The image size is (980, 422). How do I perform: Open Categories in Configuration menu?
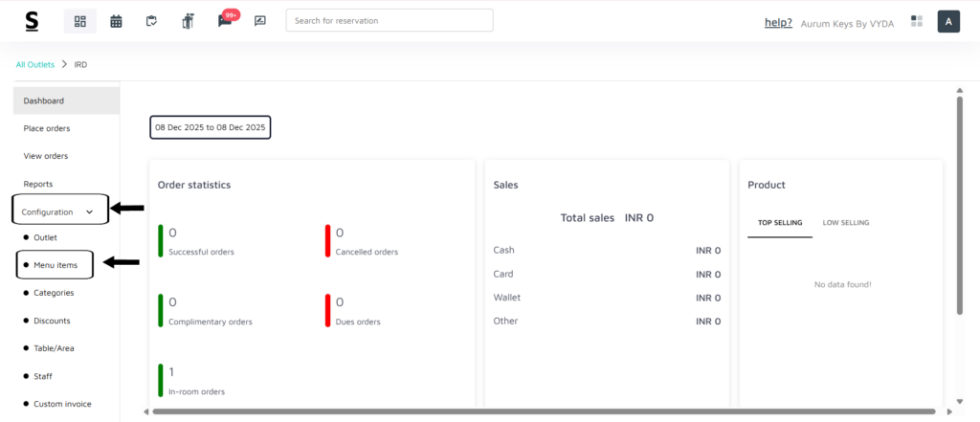point(54,293)
